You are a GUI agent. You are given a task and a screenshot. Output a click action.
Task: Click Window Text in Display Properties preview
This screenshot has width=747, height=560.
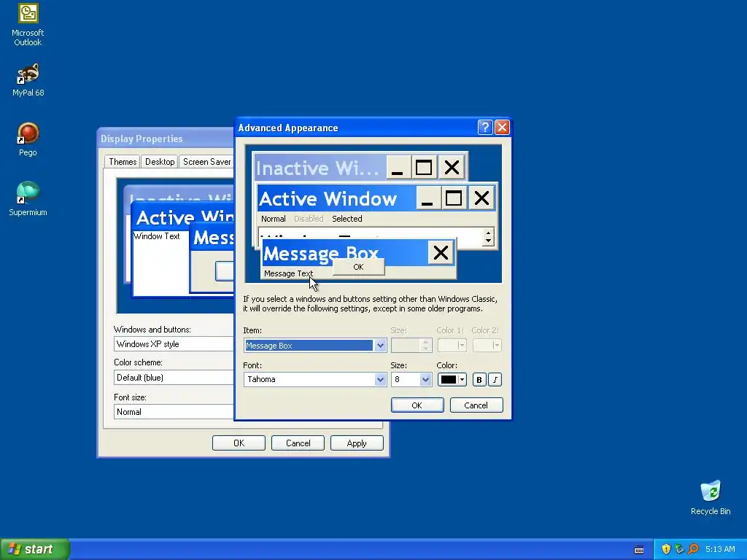coord(157,236)
